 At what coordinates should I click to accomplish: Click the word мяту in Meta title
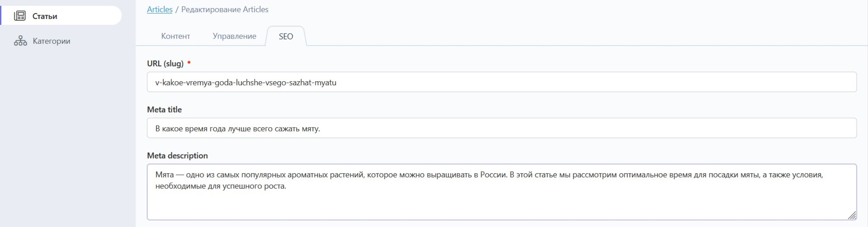(310, 129)
